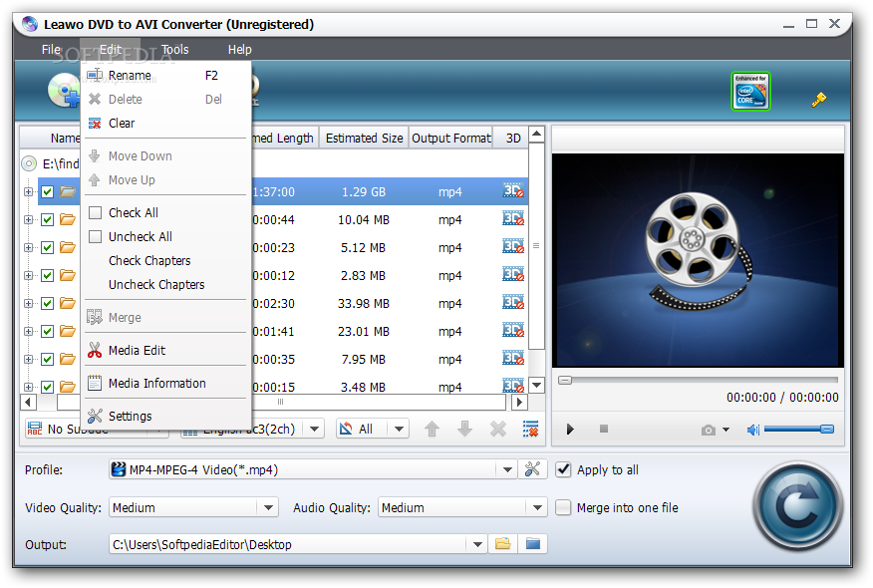The image size is (873, 588).
Task: Click the 3D icon in the 5.12 MB row
Action: 513,247
